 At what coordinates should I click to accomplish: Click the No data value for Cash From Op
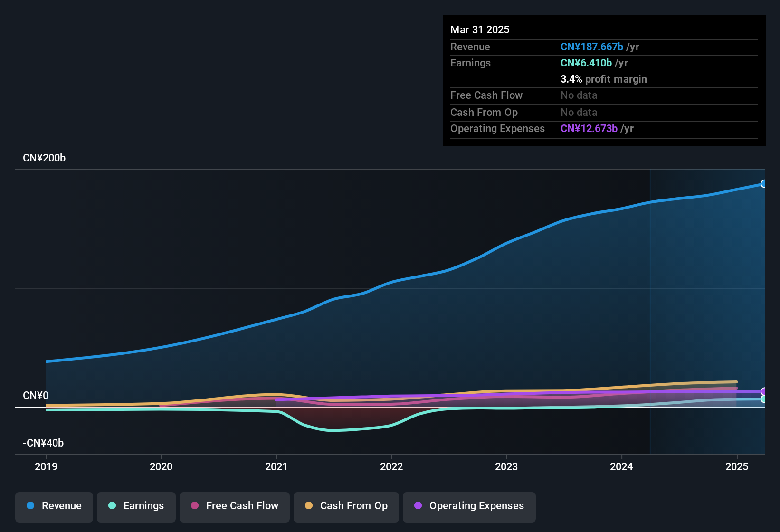point(579,113)
